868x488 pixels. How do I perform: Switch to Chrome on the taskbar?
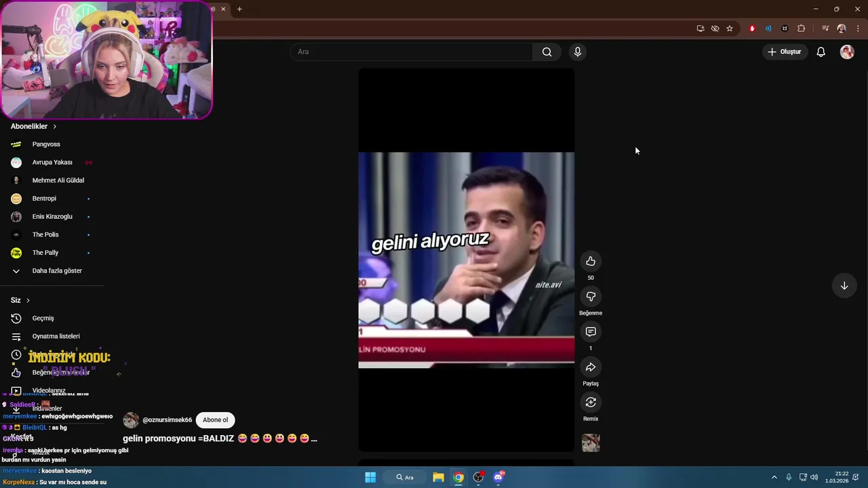tap(458, 477)
